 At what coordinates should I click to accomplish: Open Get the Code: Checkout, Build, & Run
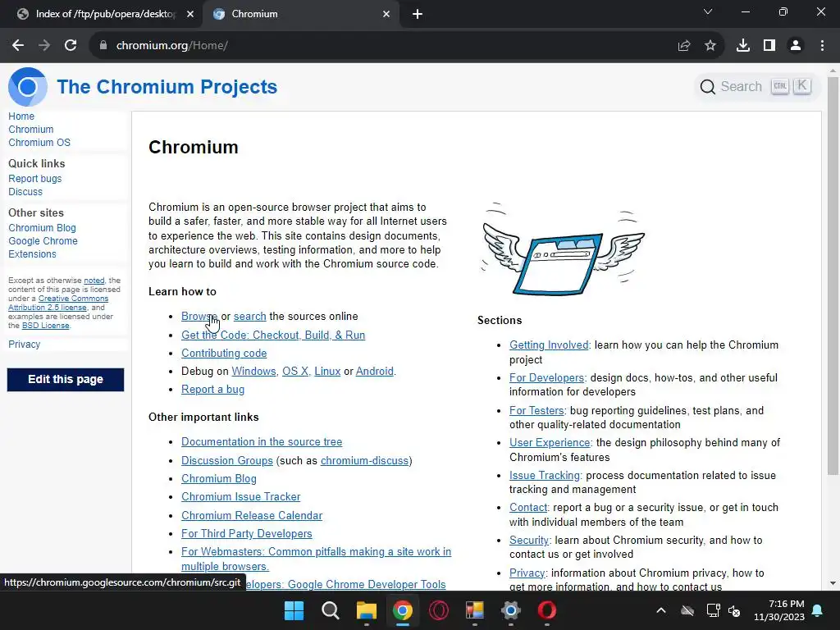click(x=273, y=335)
